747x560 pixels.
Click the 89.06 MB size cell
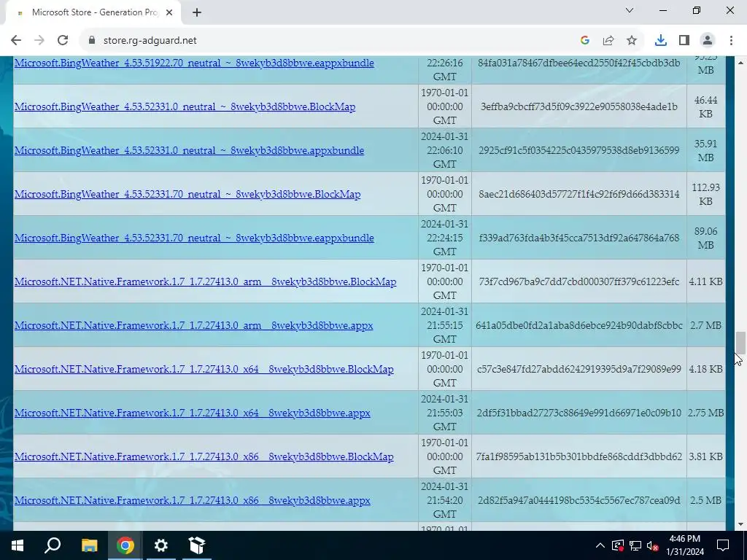705,238
